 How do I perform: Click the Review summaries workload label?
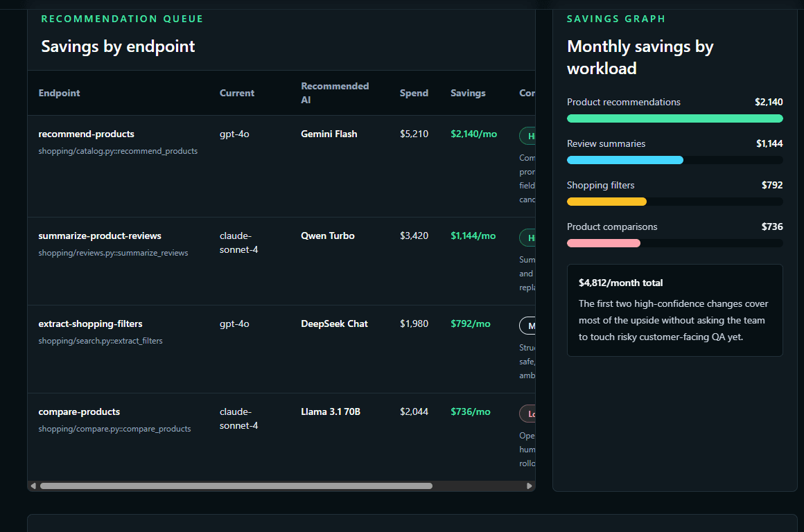coord(606,143)
